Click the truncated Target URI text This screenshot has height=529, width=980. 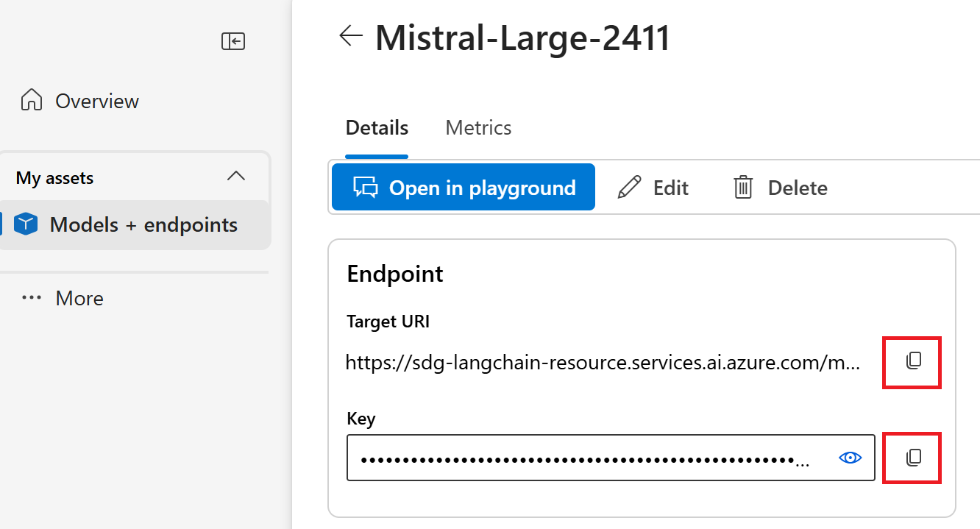602,362
